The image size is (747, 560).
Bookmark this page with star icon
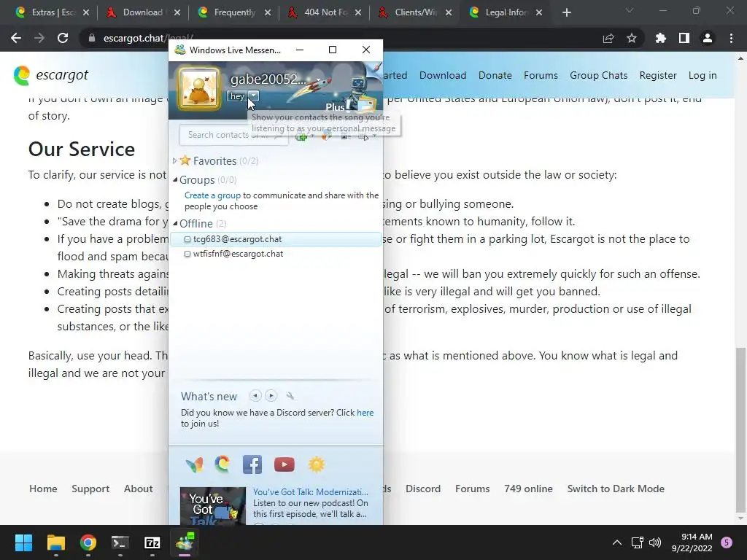(632, 38)
